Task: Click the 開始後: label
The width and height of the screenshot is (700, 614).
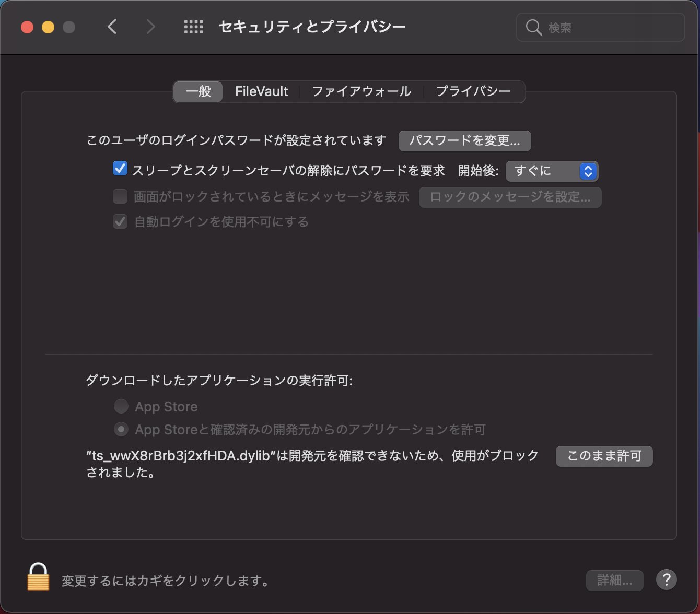Action: [x=479, y=171]
